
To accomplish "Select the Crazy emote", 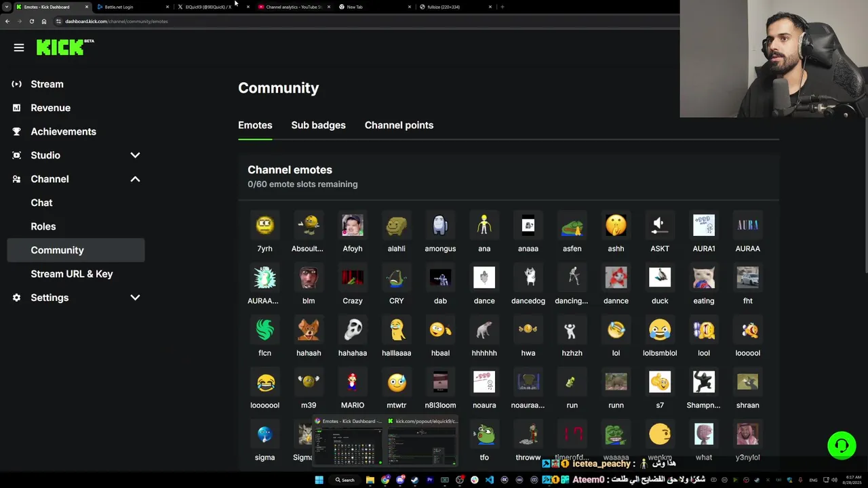I will coord(353,277).
